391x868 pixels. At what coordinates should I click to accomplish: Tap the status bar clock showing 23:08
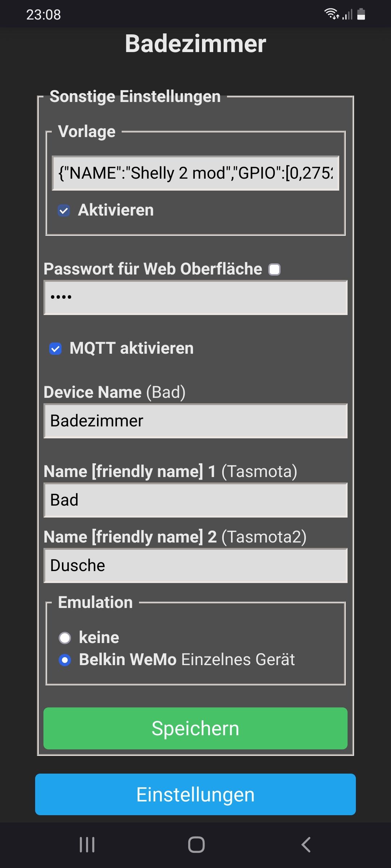(43, 15)
